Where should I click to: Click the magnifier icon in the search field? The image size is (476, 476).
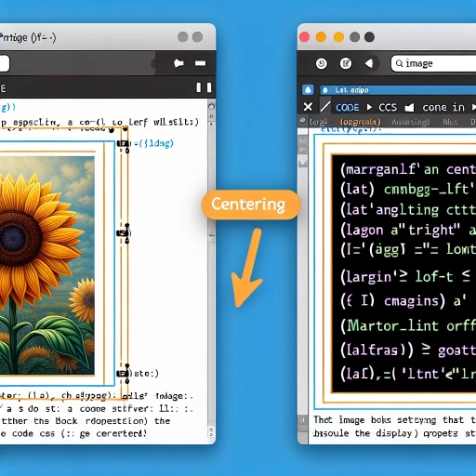(x=400, y=63)
